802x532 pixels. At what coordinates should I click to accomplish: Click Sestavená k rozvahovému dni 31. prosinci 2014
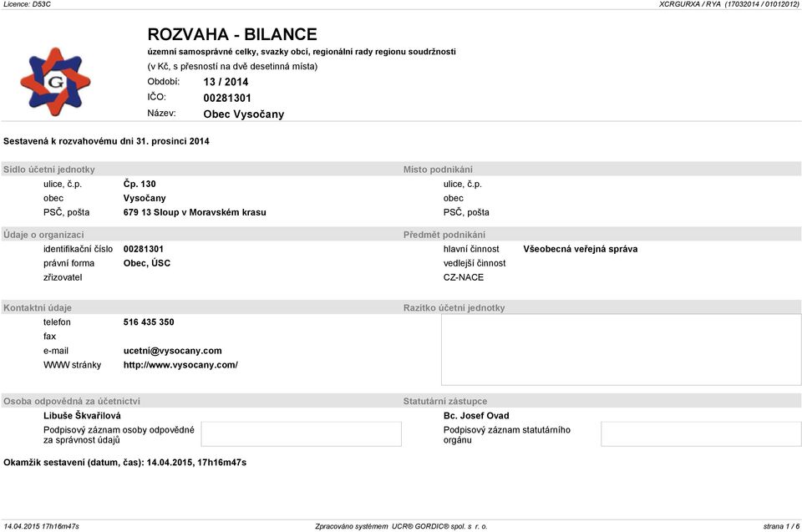[x=106, y=141]
